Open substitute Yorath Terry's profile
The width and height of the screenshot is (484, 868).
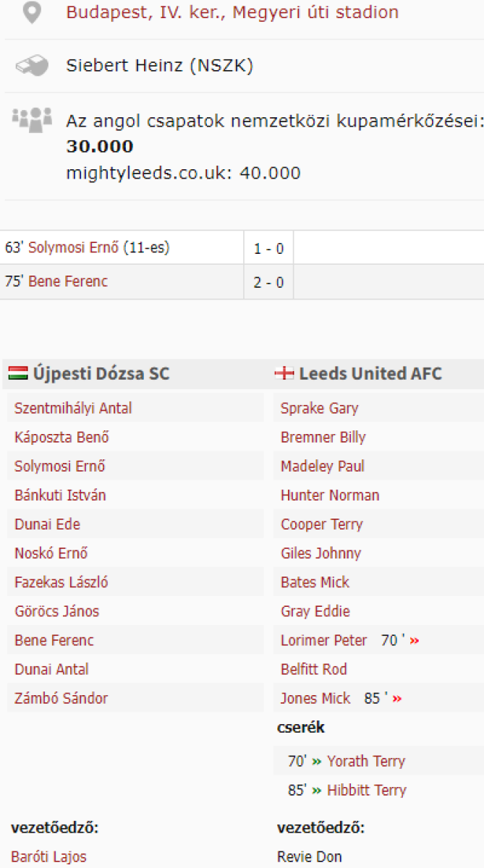click(x=365, y=761)
